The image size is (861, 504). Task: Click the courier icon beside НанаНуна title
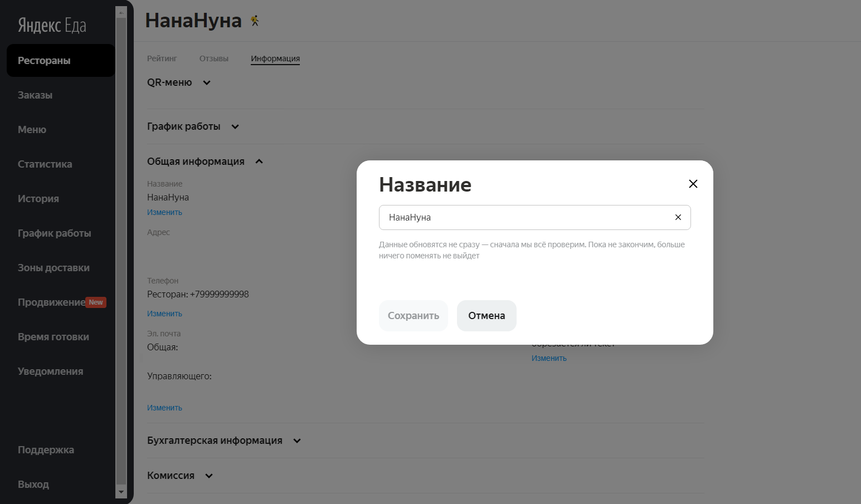tap(255, 21)
